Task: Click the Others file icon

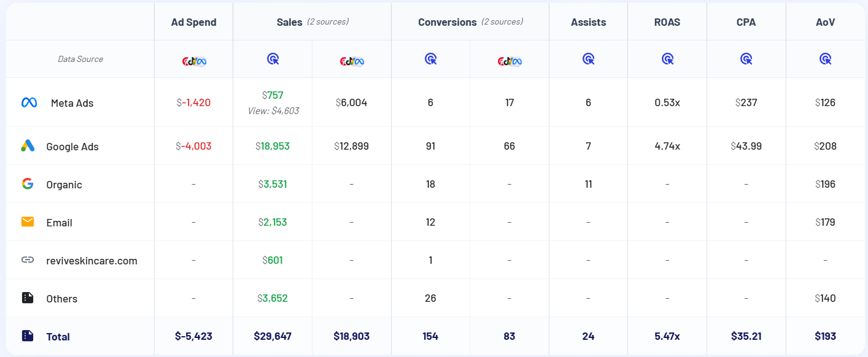Action: tap(28, 297)
